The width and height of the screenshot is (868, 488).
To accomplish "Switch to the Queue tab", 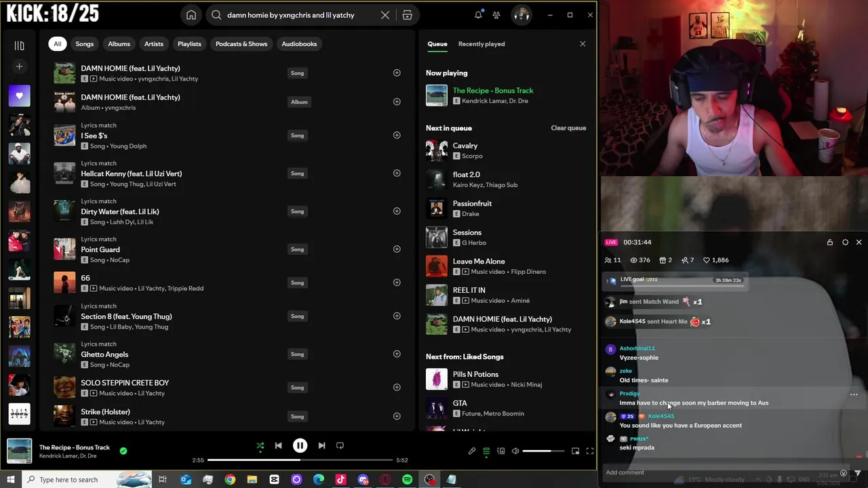I will [x=437, y=44].
